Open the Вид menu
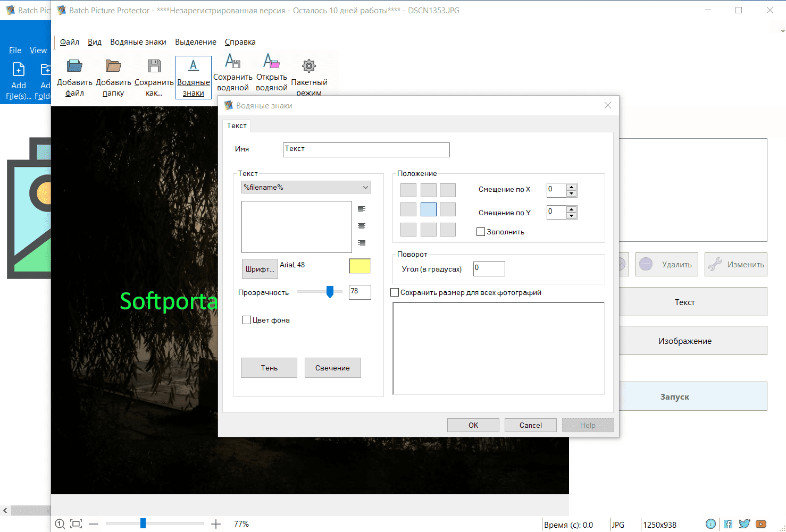Image resolution: width=786 pixels, height=532 pixels. pyautogui.click(x=95, y=42)
